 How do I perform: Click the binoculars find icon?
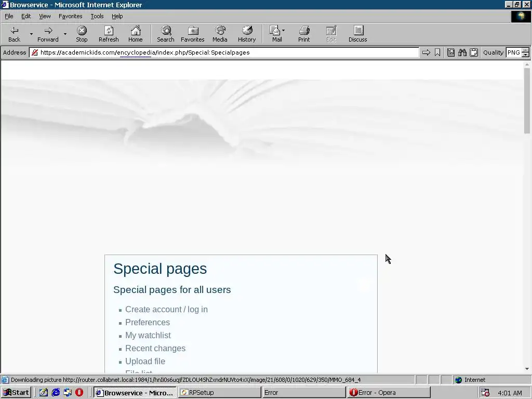[462, 52]
